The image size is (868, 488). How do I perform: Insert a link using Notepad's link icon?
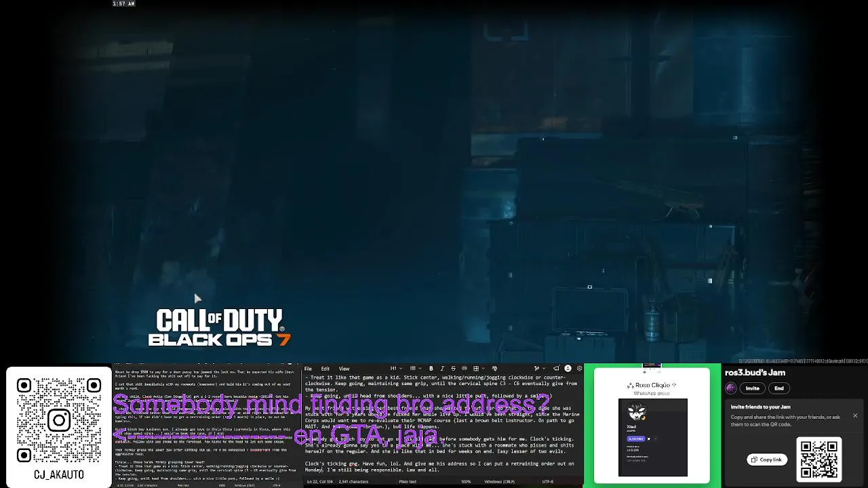(465, 369)
